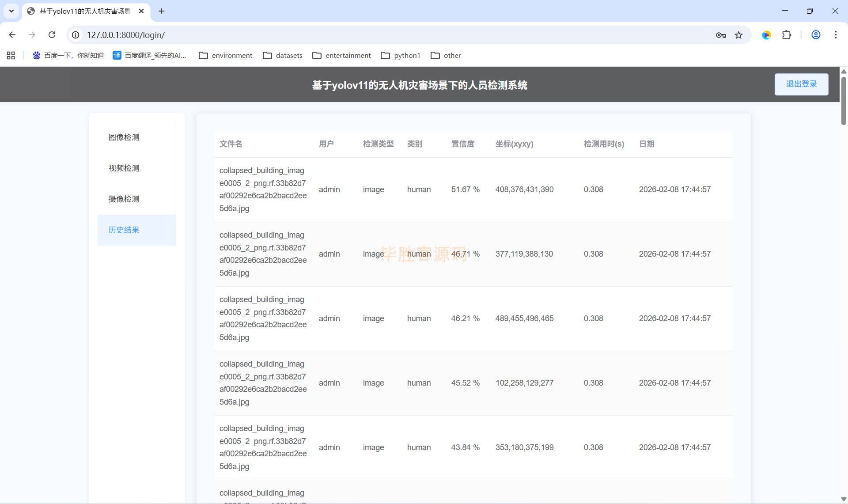View the site information icon in address bar
848x504 pixels.
point(76,35)
